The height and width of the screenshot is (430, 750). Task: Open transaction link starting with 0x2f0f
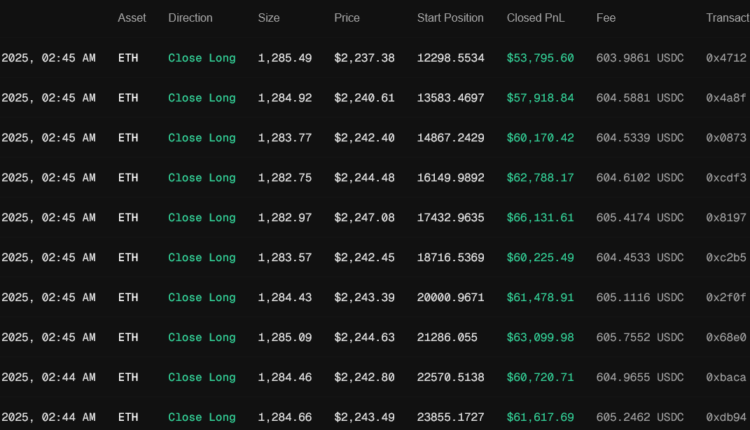point(726,298)
